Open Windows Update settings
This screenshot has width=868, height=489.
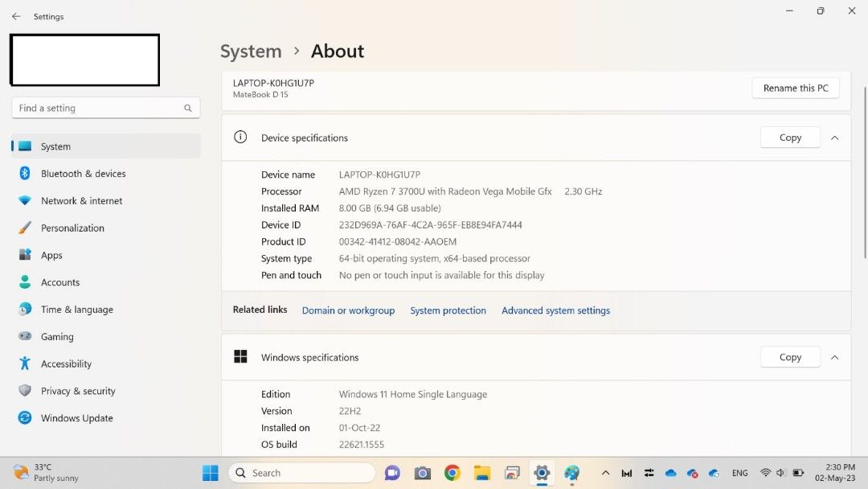pyautogui.click(x=106, y=417)
